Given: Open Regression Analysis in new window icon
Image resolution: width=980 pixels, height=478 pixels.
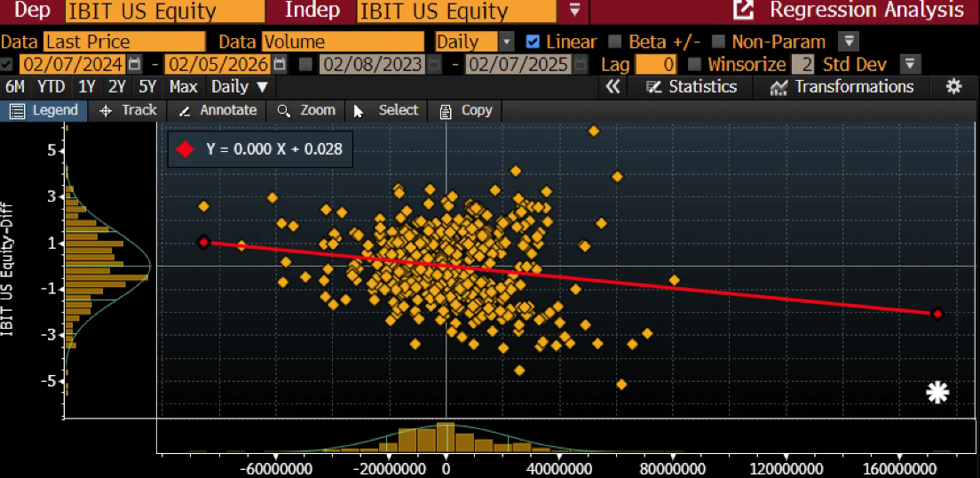Looking at the screenshot, I should (x=745, y=11).
